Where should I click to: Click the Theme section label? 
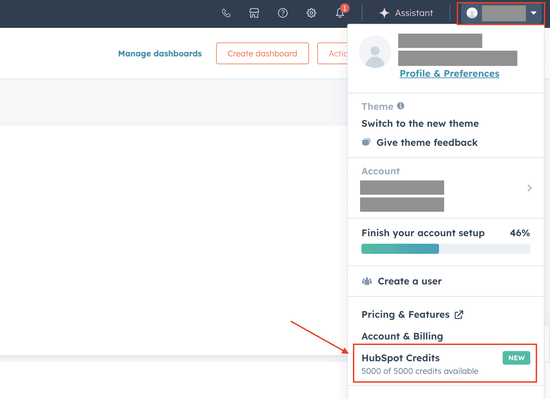(x=377, y=106)
